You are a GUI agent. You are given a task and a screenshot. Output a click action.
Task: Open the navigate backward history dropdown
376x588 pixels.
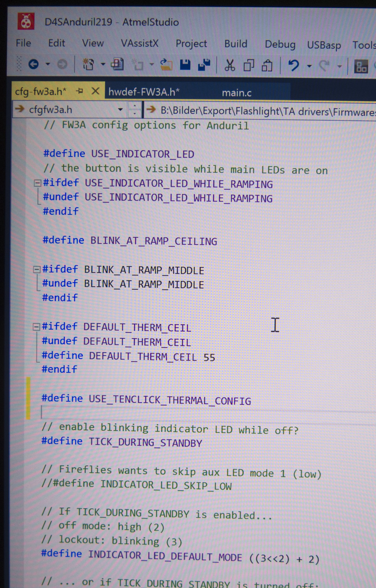[47, 64]
